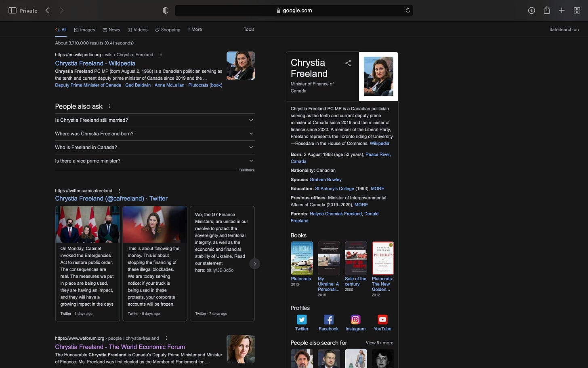Click the google.com address bar
588x368 pixels.
294,11
